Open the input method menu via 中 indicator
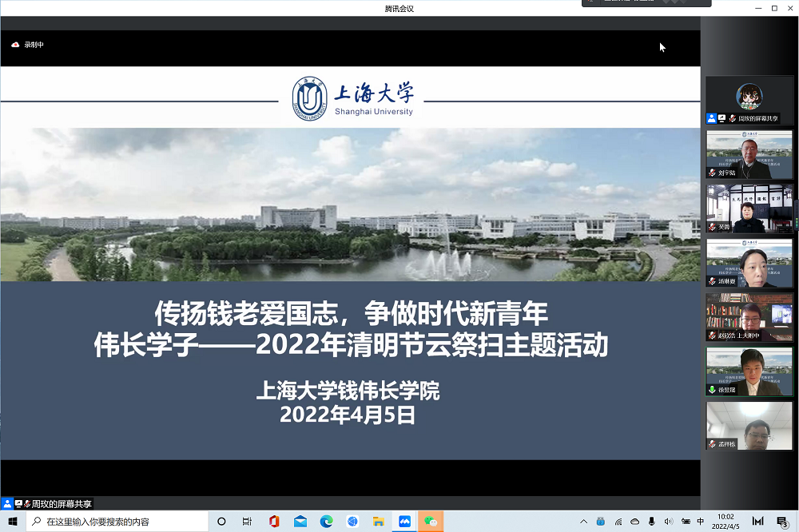799x532 pixels. pyautogui.click(x=700, y=521)
